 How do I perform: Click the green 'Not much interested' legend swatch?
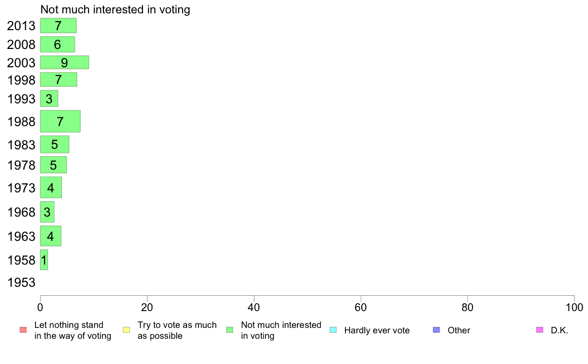coord(230,330)
